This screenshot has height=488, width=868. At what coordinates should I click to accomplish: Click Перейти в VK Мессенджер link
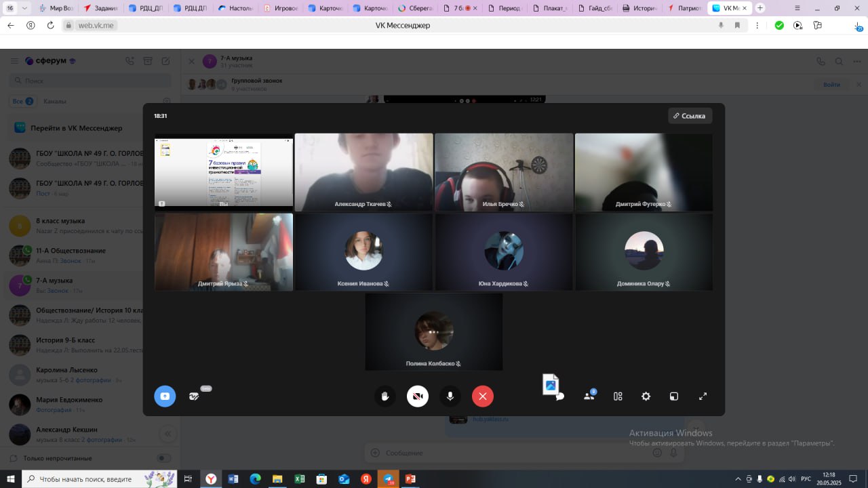(76, 127)
